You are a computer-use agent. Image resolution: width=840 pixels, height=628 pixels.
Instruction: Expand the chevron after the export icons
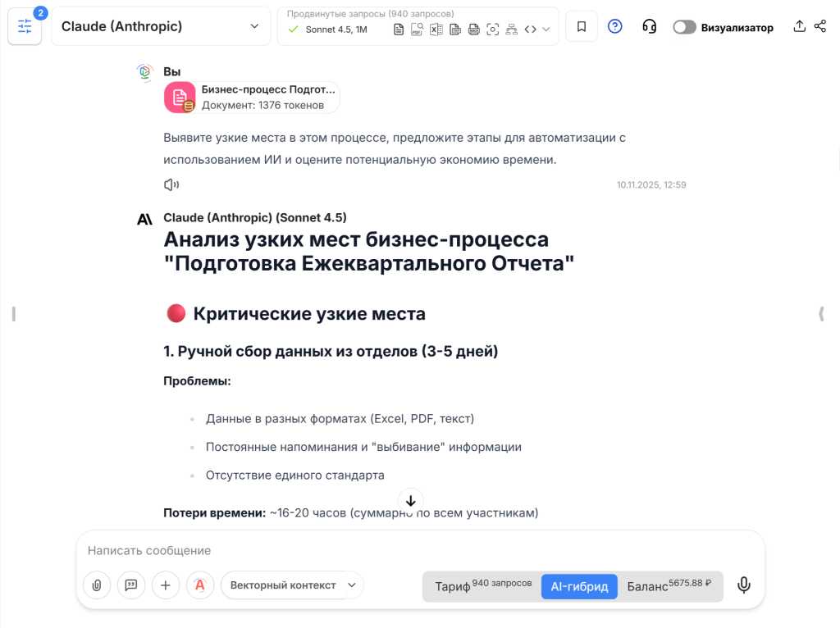coord(546,29)
